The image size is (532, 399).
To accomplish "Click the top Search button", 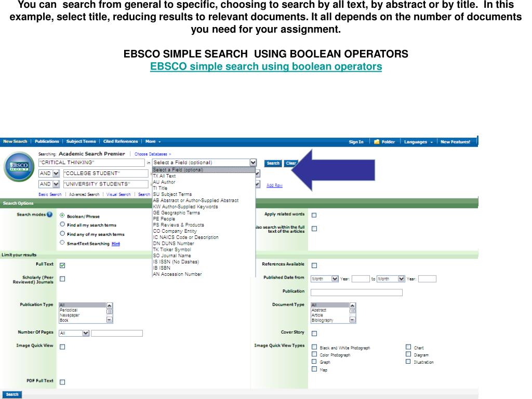I will click(273, 163).
